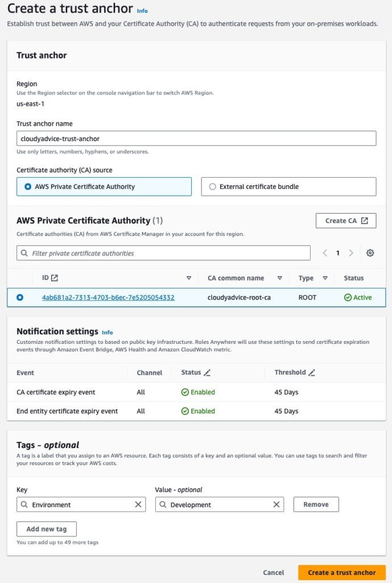Clear the Environment key with X icon
The image size is (392, 583).
138,504
